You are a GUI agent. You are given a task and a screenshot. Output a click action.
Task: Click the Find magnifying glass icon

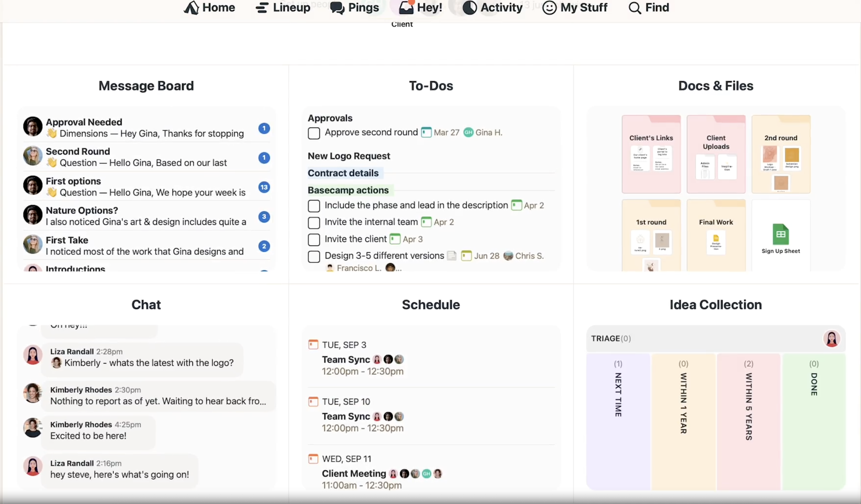pyautogui.click(x=635, y=8)
